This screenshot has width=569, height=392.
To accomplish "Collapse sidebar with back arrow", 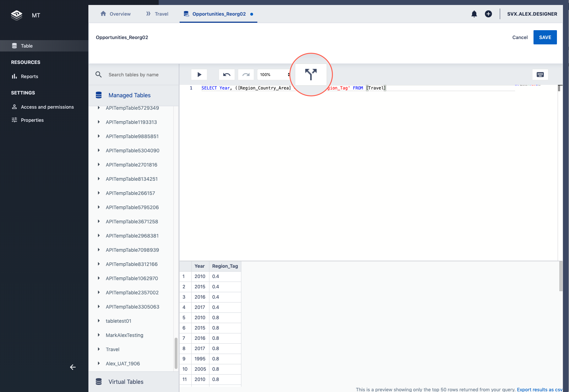I will [73, 367].
